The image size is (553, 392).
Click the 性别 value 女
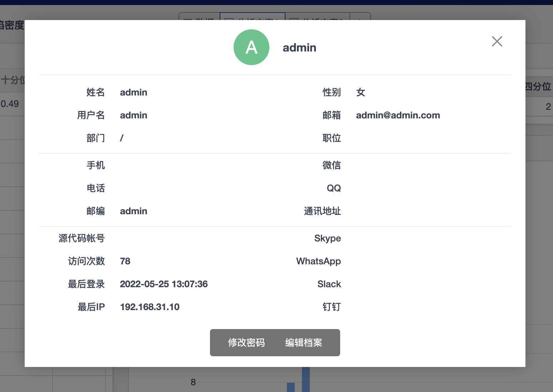(361, 92)
